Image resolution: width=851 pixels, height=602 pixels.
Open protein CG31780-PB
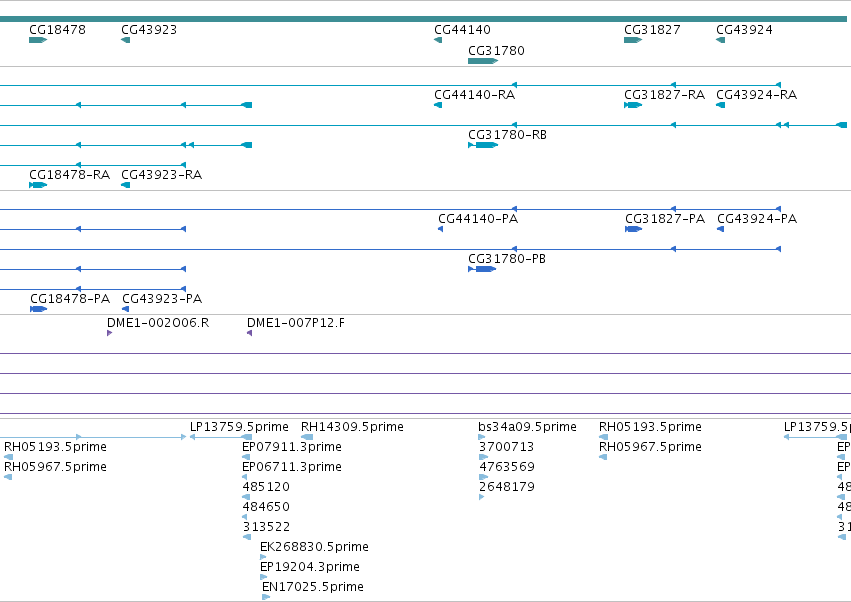click(x=506, y=259)
